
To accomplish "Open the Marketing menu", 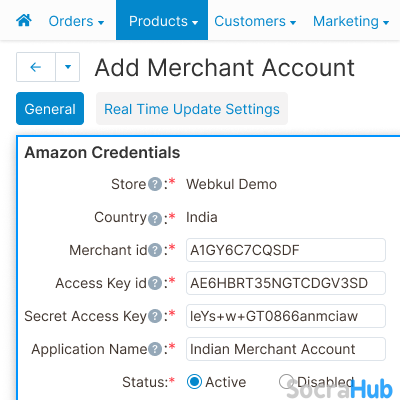I will pos(351,21).
